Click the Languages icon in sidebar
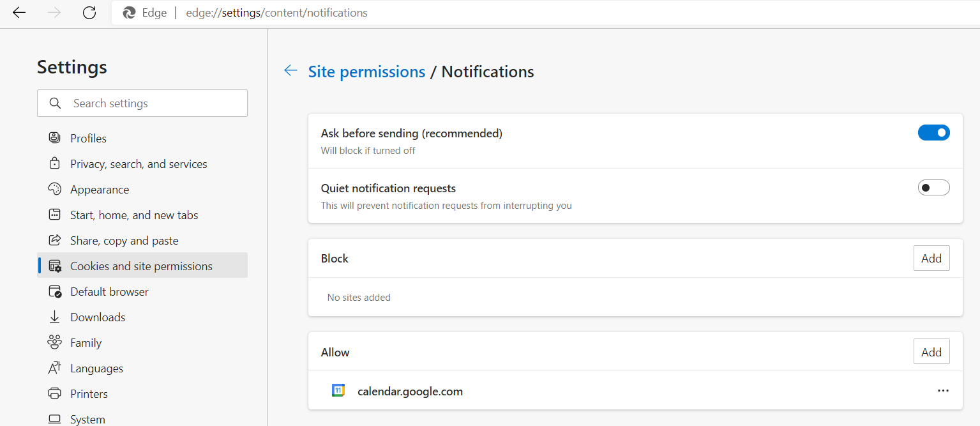 [55, 368]
